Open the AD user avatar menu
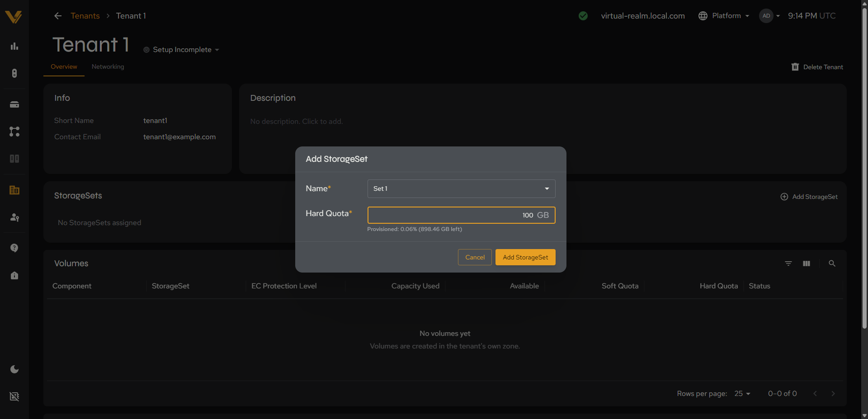This screenshot has width=868, height=419. [x=769, y=16]
